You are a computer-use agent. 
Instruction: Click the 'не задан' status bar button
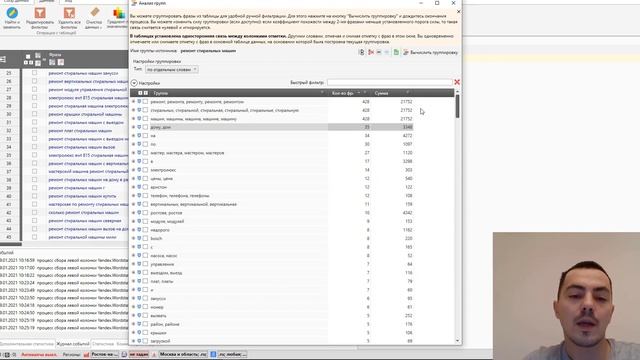(x=139, y=354)
